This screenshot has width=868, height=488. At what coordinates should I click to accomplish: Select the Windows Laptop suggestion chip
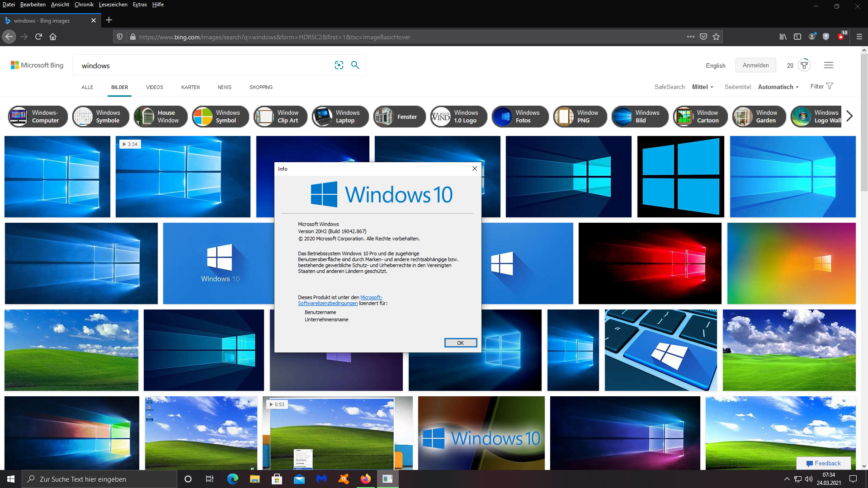340,117
